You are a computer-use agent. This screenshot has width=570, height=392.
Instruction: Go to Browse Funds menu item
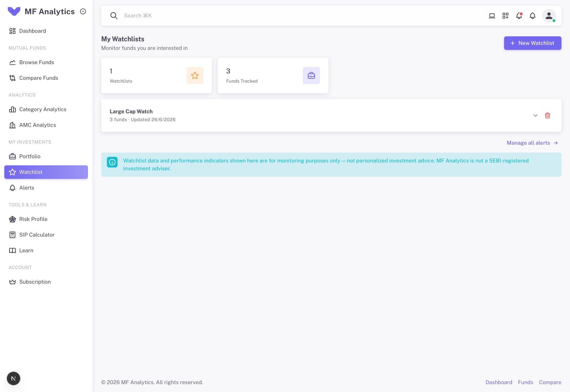(46, 62)
